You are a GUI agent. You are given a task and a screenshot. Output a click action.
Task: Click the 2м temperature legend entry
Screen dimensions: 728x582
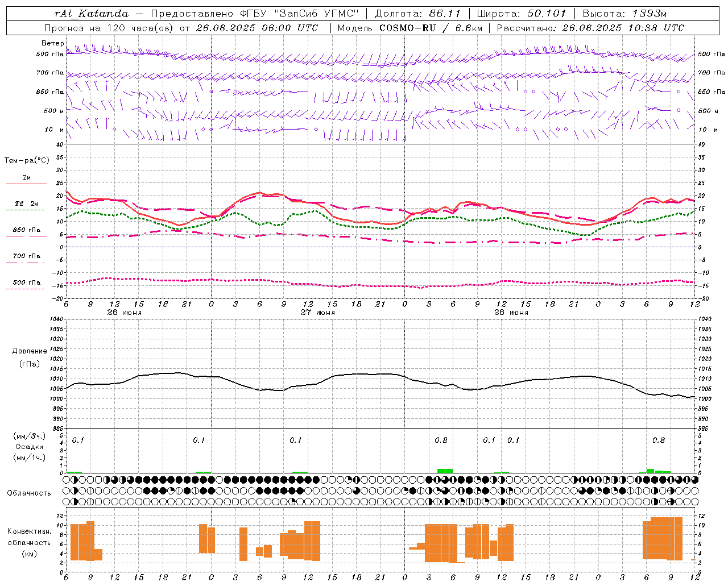click(x=27, y=177)
